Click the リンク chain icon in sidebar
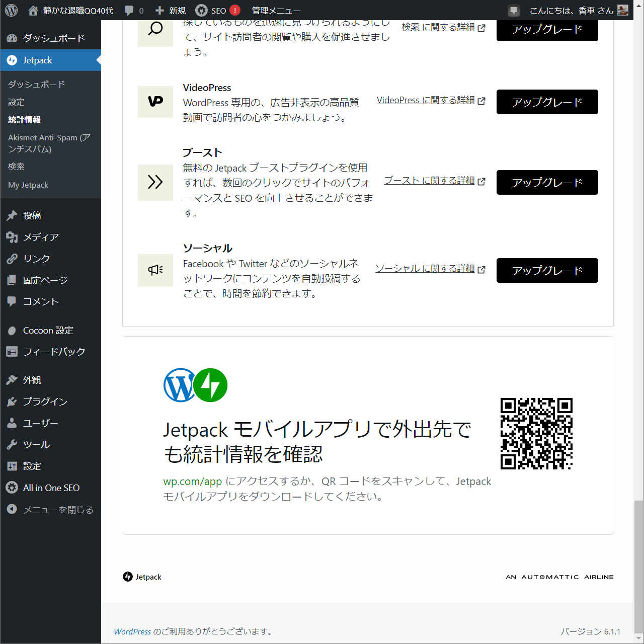Viewport: 644px width, 644px height. [x=12, y=259]
